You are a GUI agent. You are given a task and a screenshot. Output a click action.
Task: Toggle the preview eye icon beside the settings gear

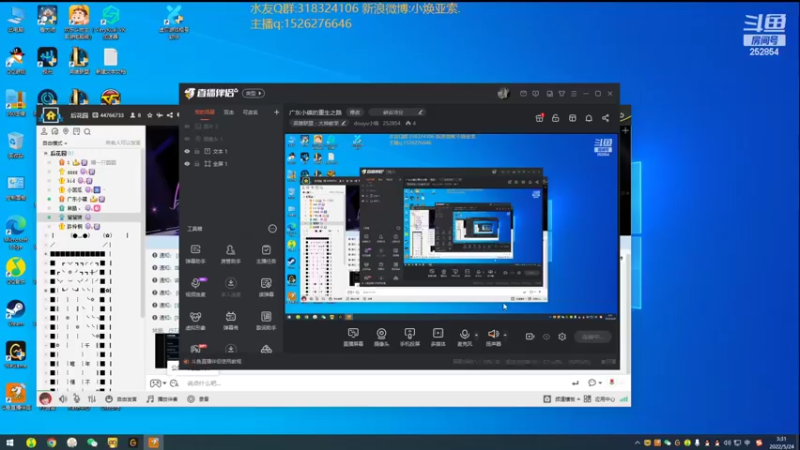point(546,337)
